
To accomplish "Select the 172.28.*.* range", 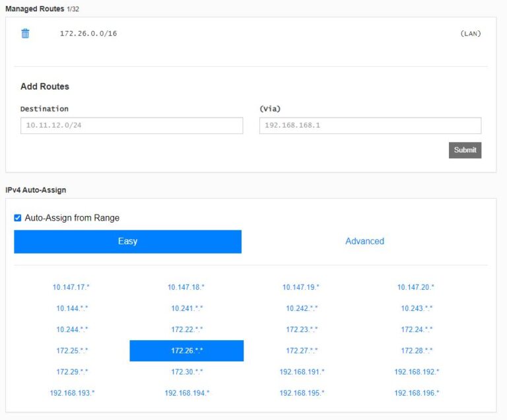I will (x=417, y=351).
